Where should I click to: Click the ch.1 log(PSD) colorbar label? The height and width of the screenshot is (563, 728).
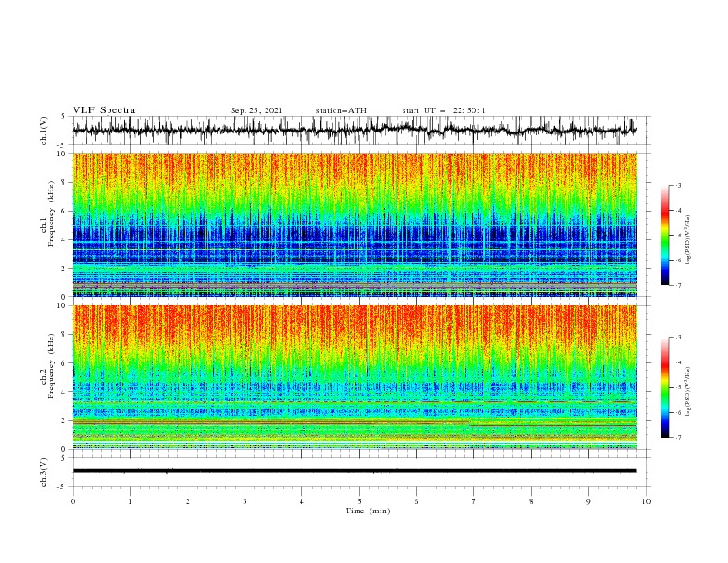[688, 240]
